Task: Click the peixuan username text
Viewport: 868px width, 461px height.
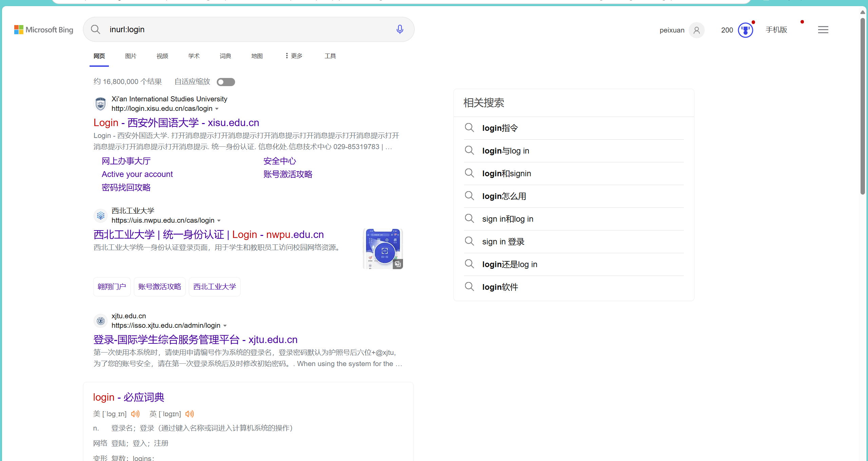Action: click(x=672, y=30)
